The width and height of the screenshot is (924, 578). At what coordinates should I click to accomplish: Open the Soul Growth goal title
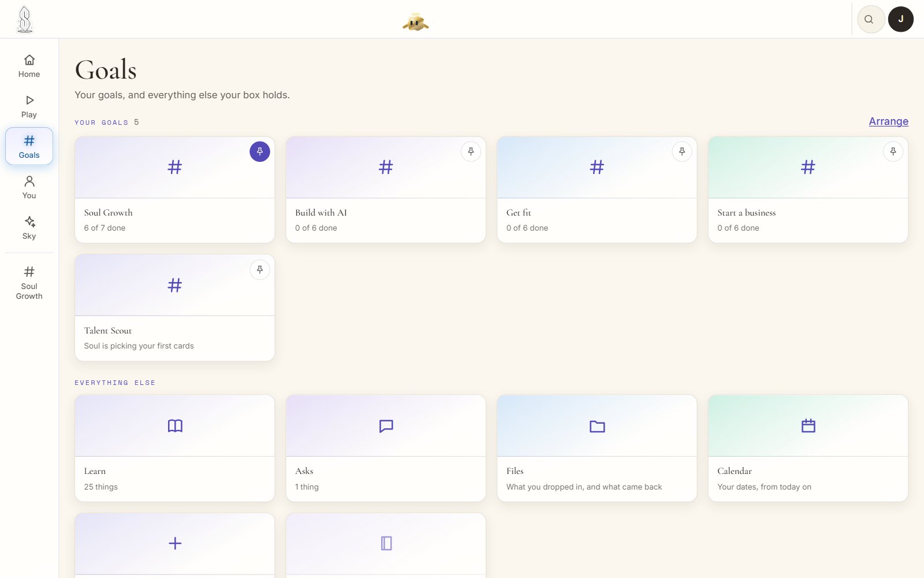pyautogui.click(x=109, y=213)
